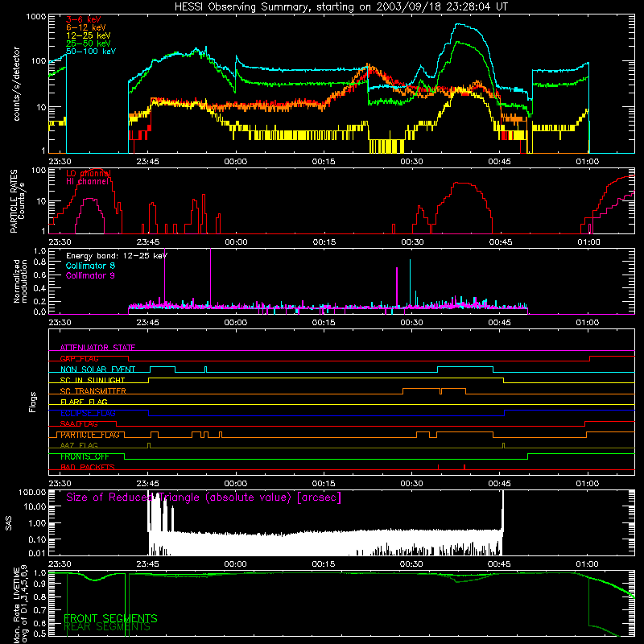The image size is (644, 644).
Task: Click the GAP_FLAG label
Action: [80, 358]
